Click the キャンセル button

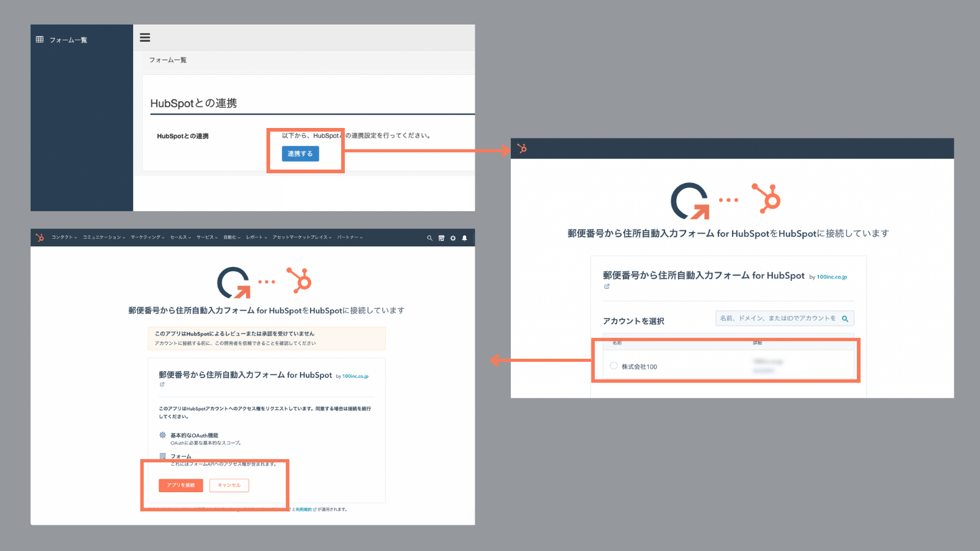(229, 485)
